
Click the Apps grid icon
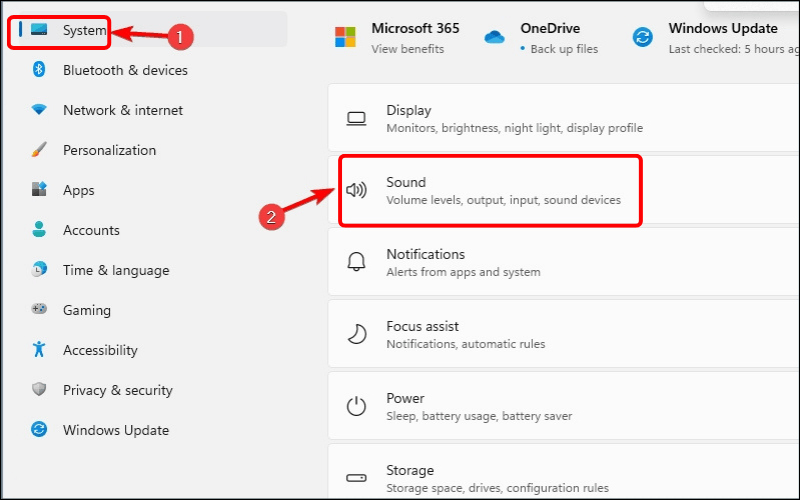(40, 190)
